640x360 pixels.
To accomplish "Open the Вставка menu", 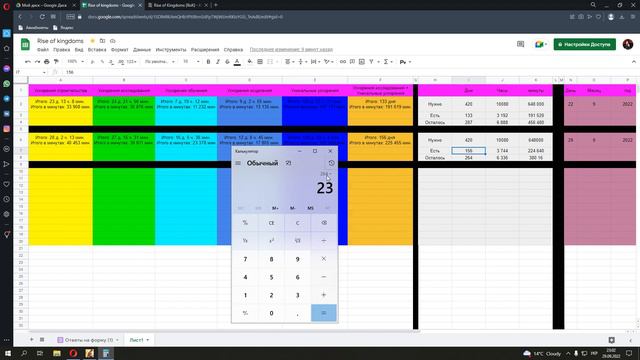I will pos(97,50).
